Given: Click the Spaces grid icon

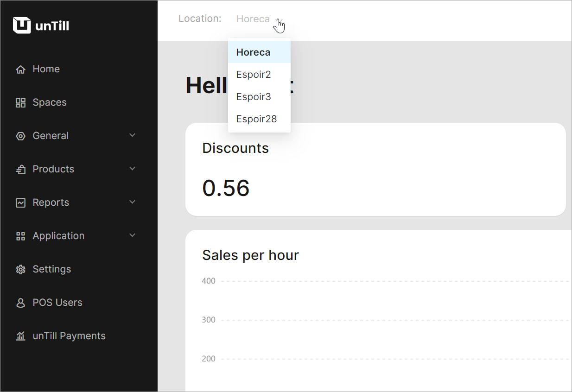Looking at the screenshot, I should [x=20, y=103].
